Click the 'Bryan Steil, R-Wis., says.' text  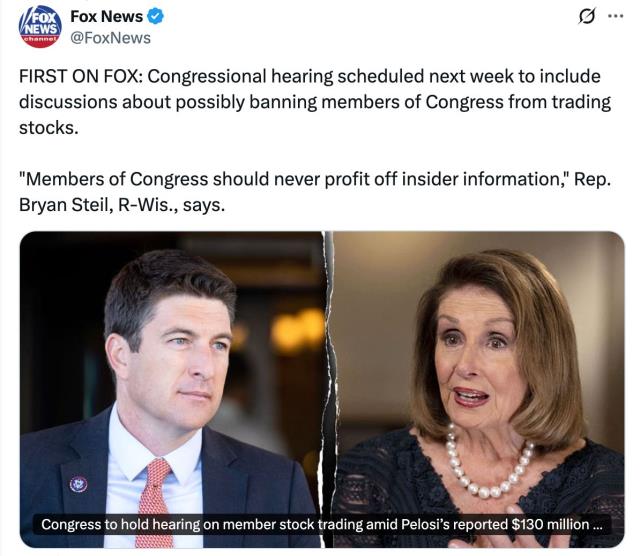122,205
